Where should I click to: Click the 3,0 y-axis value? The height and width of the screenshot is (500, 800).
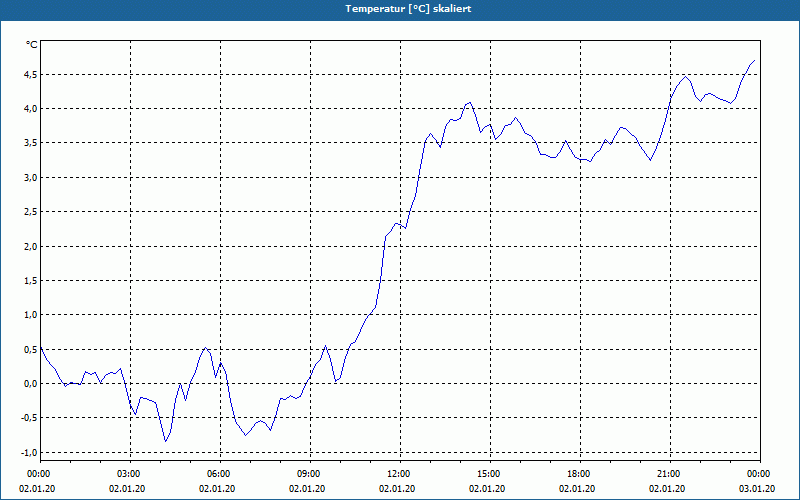click(x=31, y=178)
